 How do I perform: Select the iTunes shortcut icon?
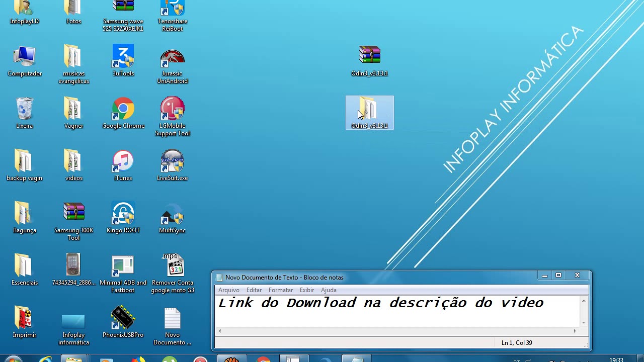(x=123, y=166)
